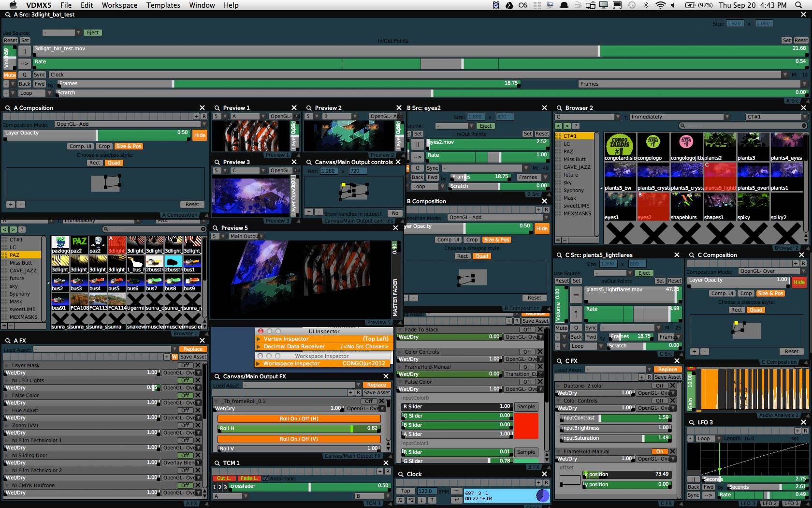
Task: Click the Tap tempo button in Clock
Action: 405,491
